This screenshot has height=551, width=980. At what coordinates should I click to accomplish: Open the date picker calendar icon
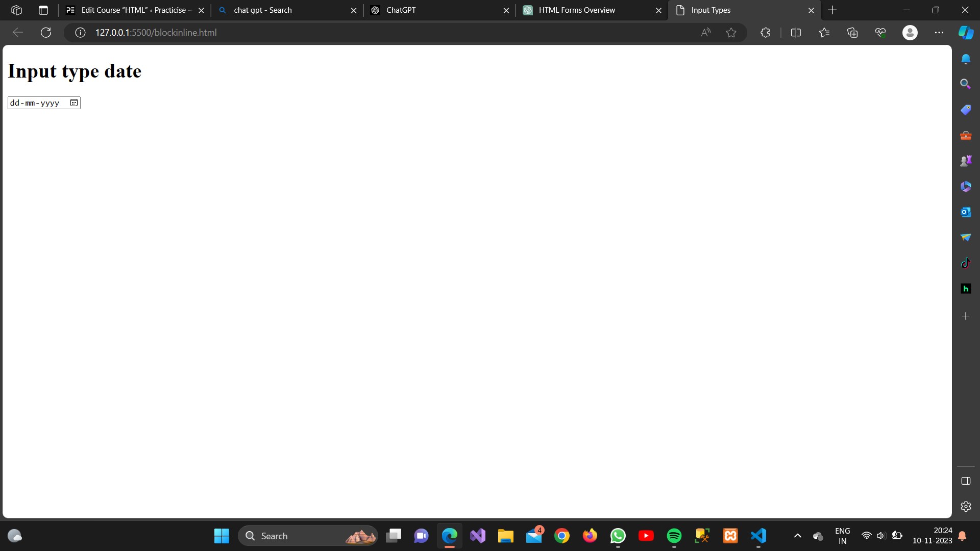click(x=74, y=103)
